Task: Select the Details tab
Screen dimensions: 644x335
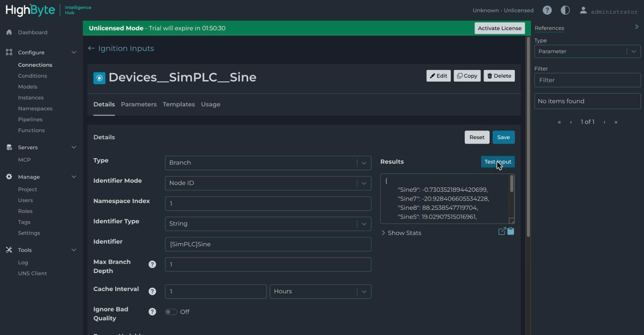Action: [104, 104]
